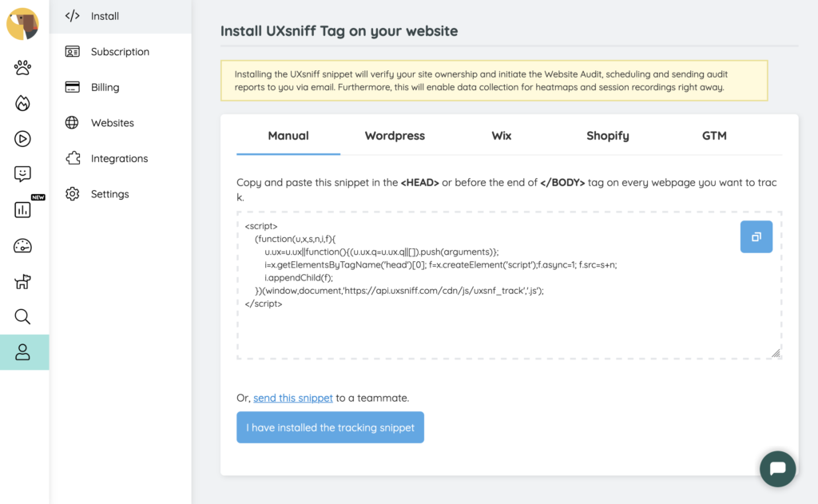
Task: Open the speed gauge dashboard icon
Action: click(22, 246)
